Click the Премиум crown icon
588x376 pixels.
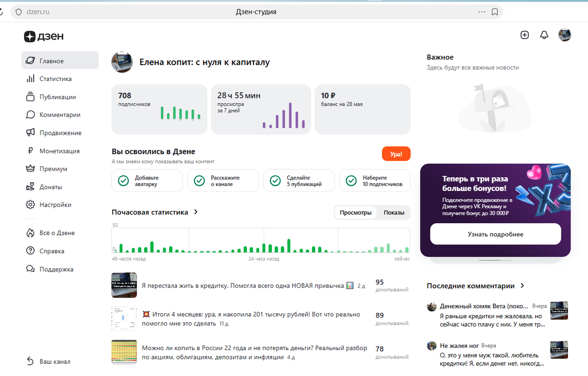(x=30, y=169)
